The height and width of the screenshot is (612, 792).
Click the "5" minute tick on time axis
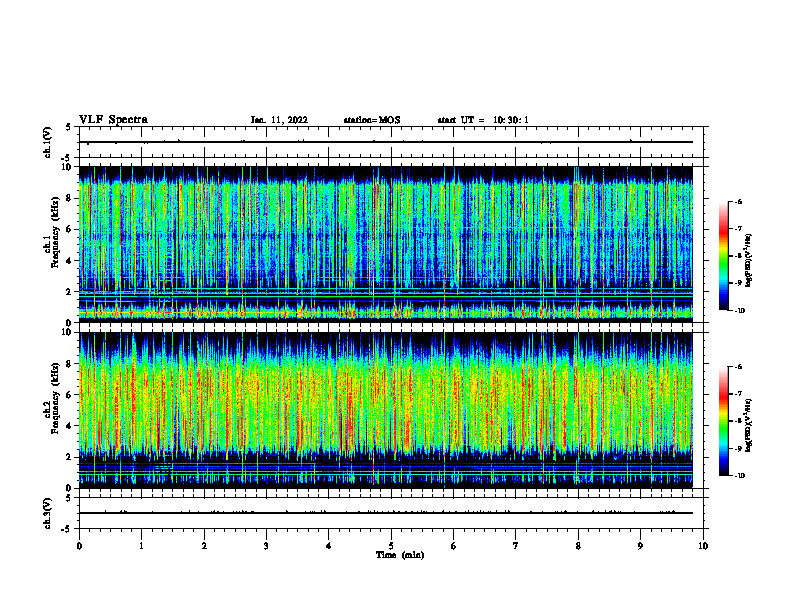pyautogui.click(x=391, y=546)
